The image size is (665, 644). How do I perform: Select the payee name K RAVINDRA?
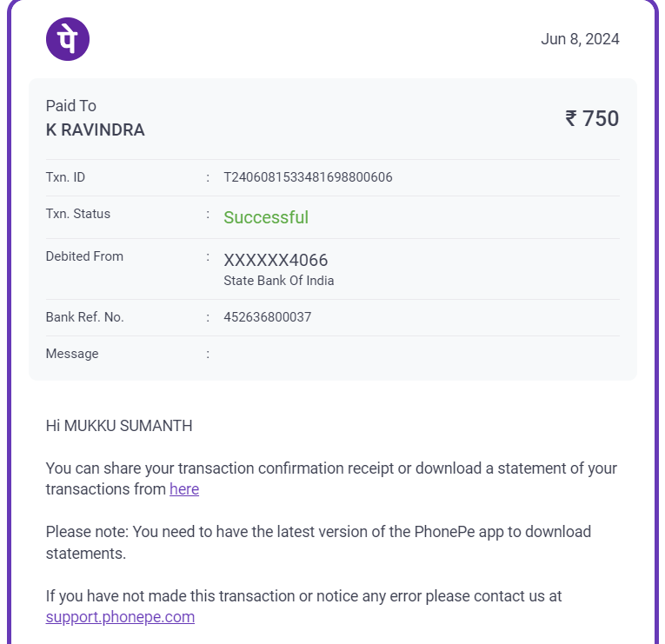tap(96, 130)
